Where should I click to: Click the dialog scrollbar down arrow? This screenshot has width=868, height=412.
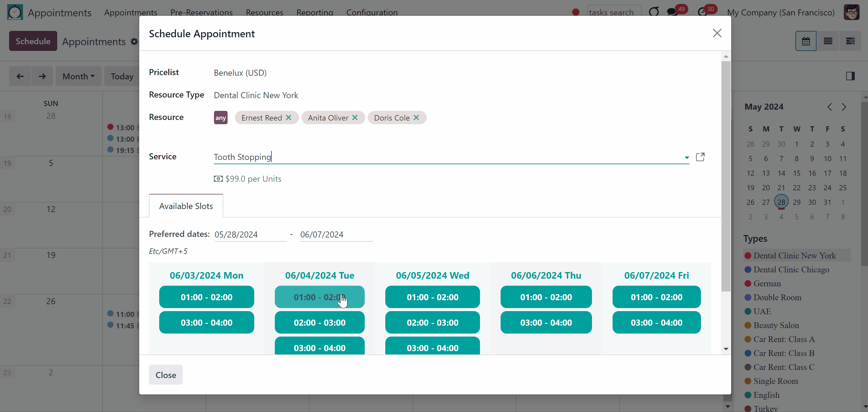click(x=726, y=349)
